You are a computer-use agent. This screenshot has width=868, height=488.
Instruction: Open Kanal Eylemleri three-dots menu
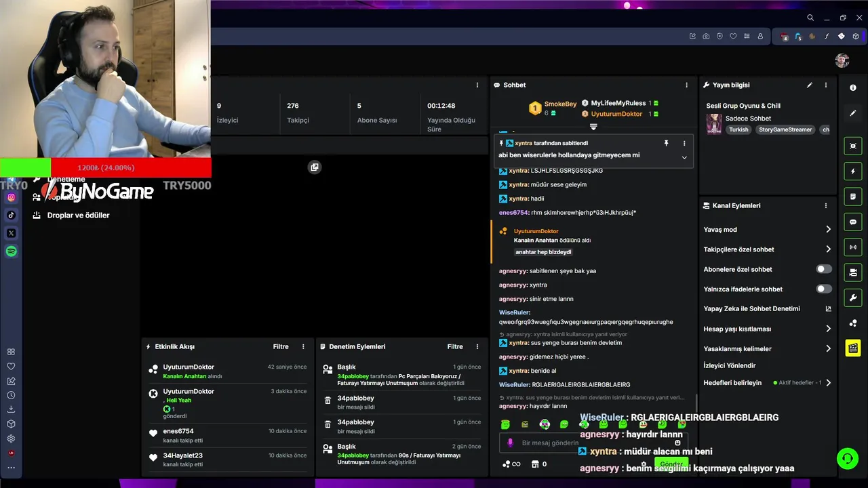826,206
